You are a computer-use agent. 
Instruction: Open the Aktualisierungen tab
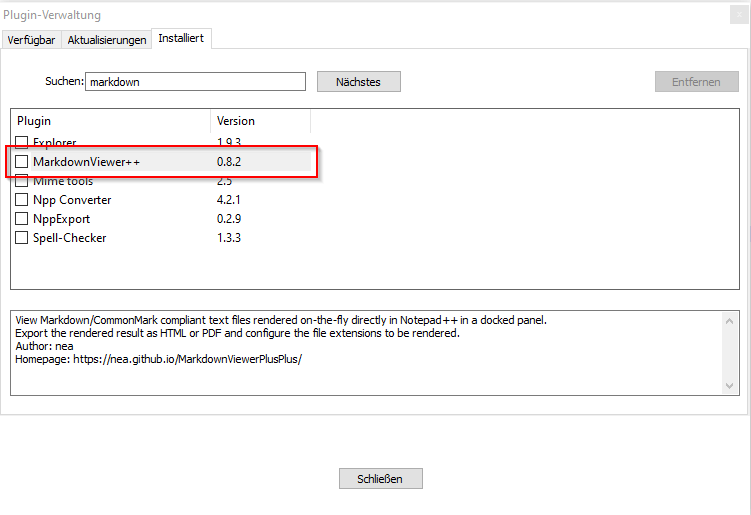(x=107, y=40)
